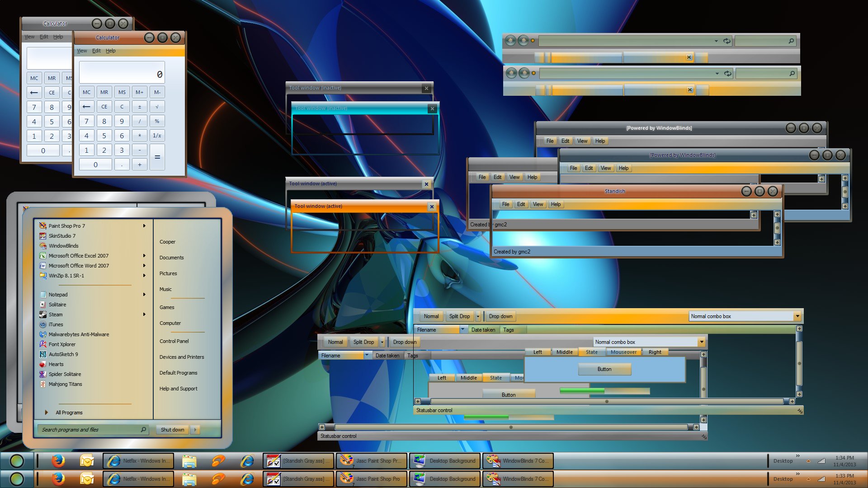The width and height of the screenshot is (868, 488).
Task: Launch Mahjong Titans
Action: coord(65,384)
